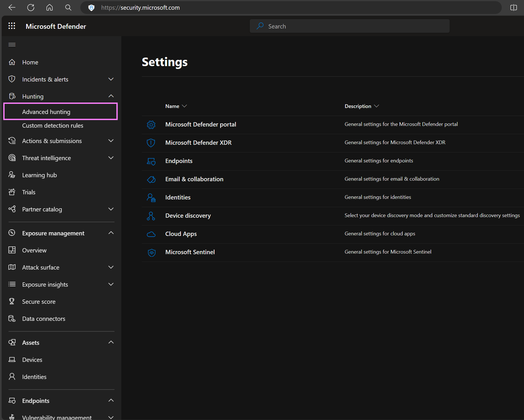
Task: Click the shield icon for Microsoft Defender XDR
Action: 151,143
